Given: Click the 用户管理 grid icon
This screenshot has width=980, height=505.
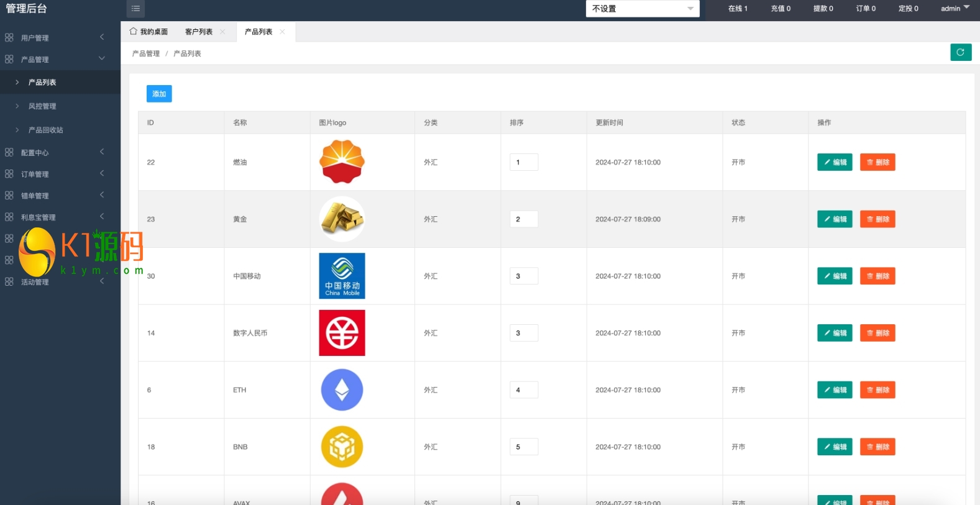Looking at the screenshot, I should (9, 37).
